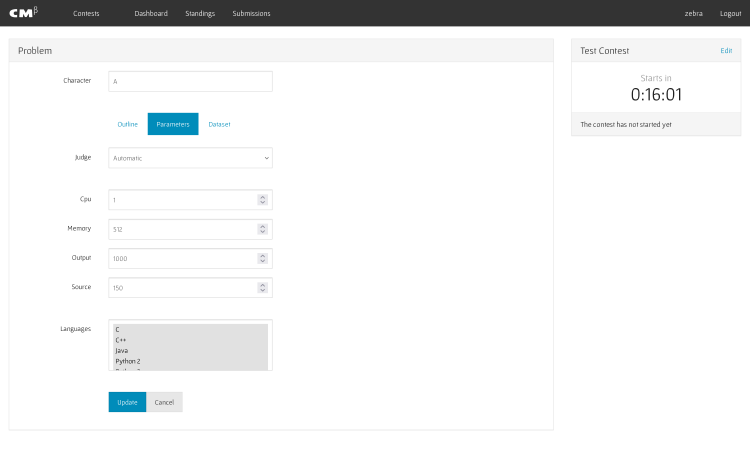
Task: Open the Standings page
Action: [200, 14]
